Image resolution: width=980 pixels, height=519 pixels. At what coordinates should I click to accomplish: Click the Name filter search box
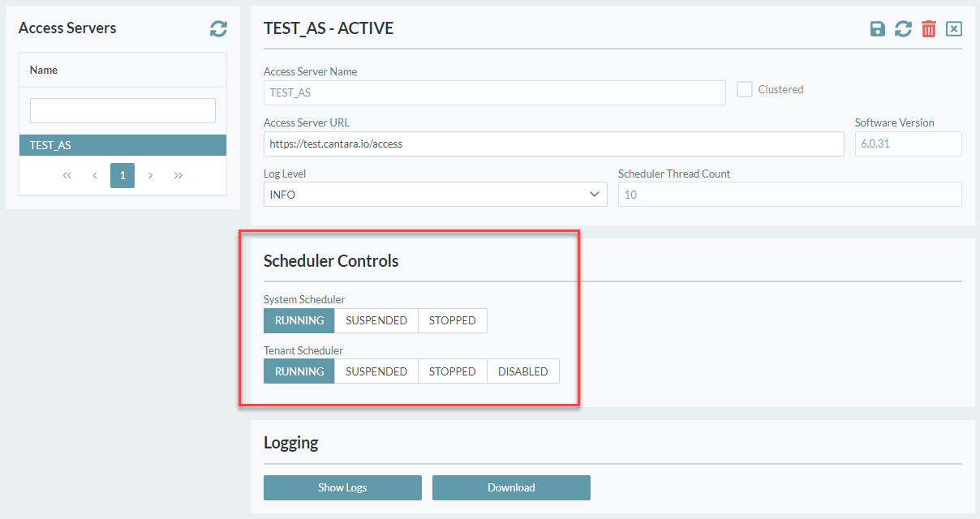122,110
